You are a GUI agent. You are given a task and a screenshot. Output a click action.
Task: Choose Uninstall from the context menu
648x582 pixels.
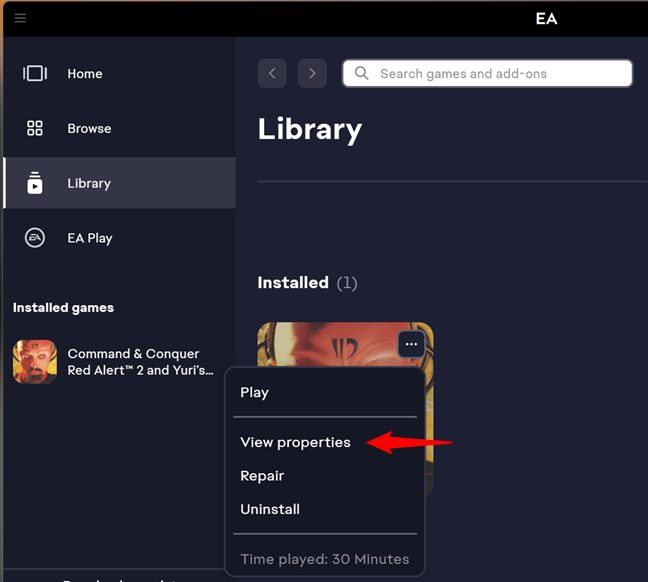tap(270, 509)
